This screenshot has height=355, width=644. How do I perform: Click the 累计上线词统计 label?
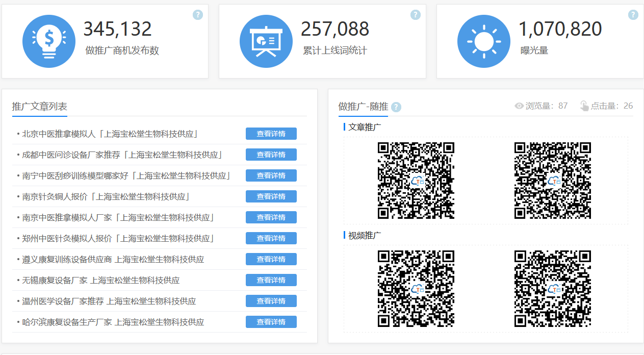click(335, 50)
